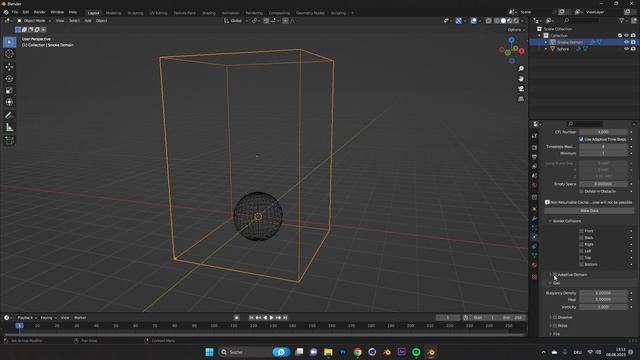
Task: Click the viewport zoom magnifier icon
Action: [521, 69]
